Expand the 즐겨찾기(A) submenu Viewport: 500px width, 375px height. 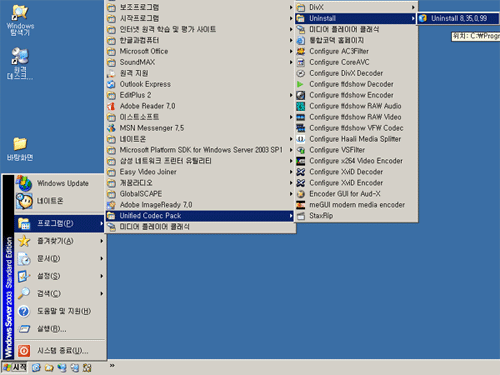coord(60,241)
